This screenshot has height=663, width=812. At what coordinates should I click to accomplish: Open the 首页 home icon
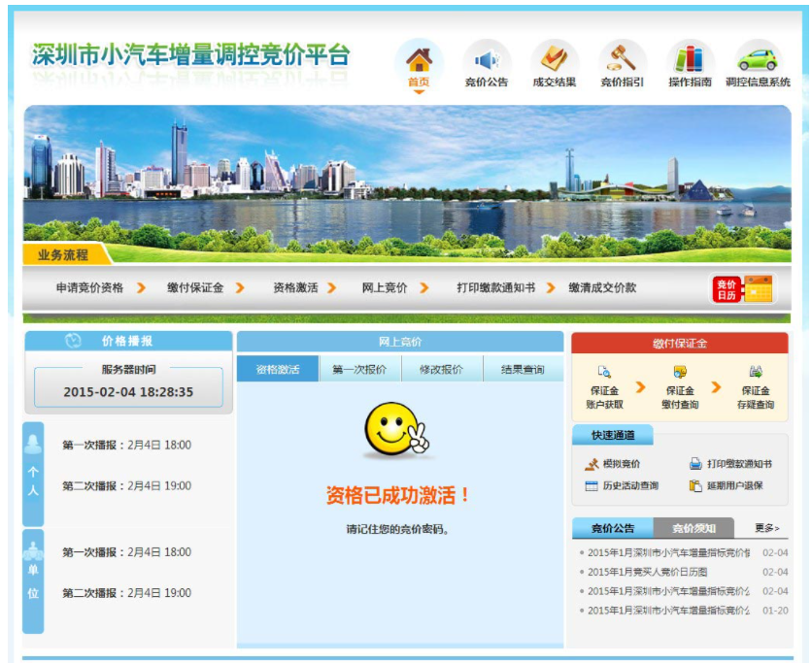418,57
